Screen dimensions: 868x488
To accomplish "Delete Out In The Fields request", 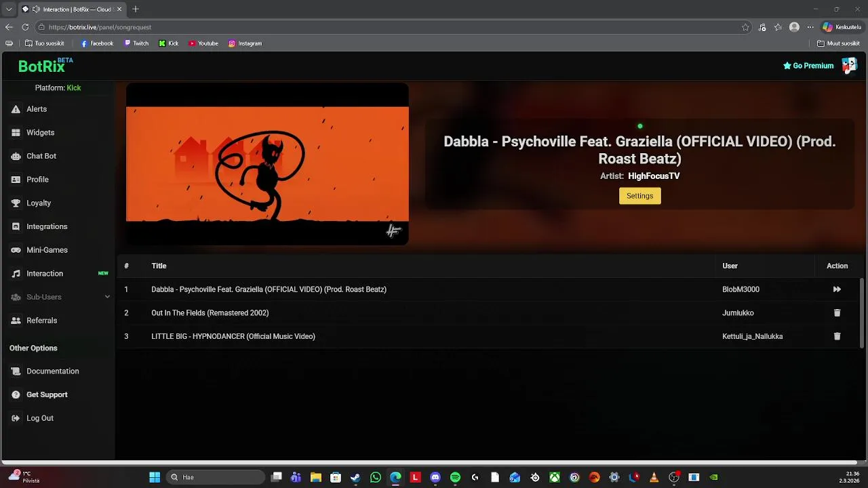I will point(837,313).
